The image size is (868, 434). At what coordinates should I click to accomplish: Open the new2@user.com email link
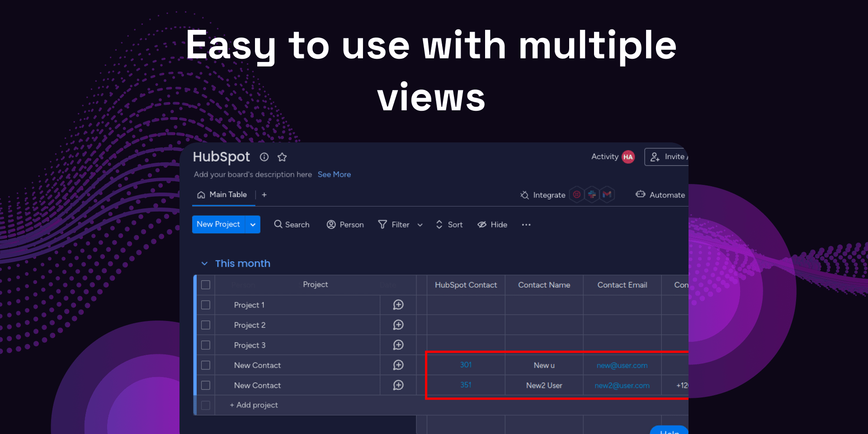pyautogui.click(x=622, y=386)
